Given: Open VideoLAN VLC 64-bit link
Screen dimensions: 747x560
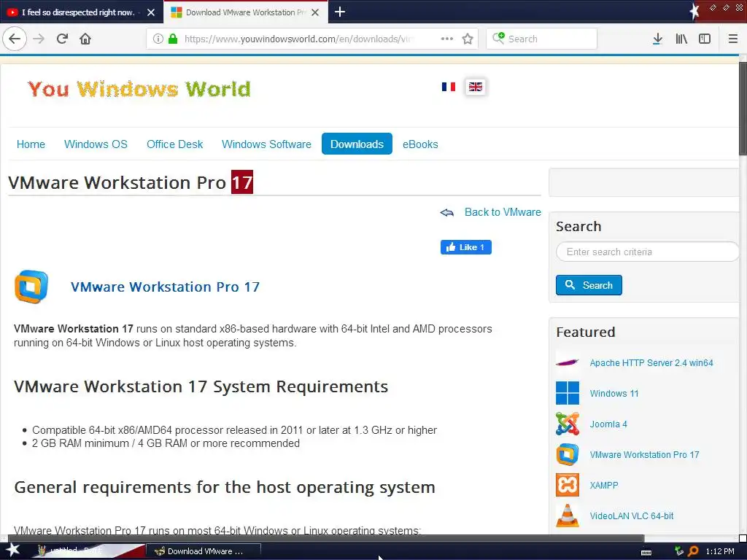Looking at the screenshot, I should point(632,516).
